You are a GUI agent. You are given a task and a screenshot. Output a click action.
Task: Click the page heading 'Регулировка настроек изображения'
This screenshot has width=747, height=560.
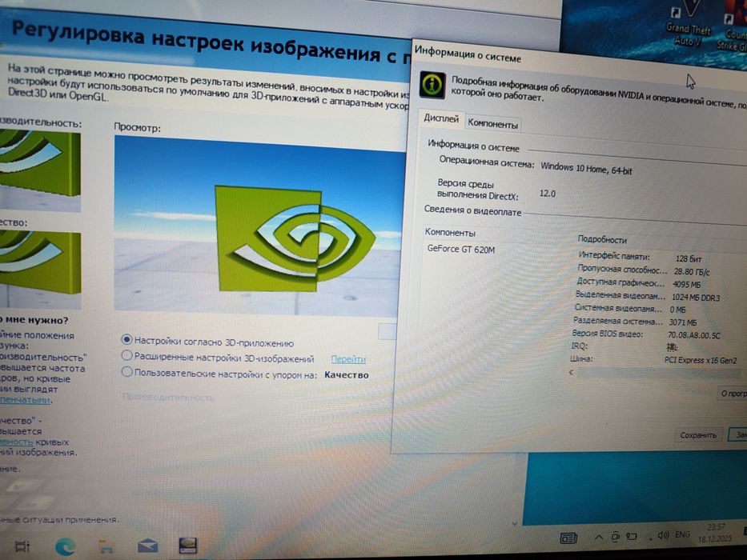[196, 41]
